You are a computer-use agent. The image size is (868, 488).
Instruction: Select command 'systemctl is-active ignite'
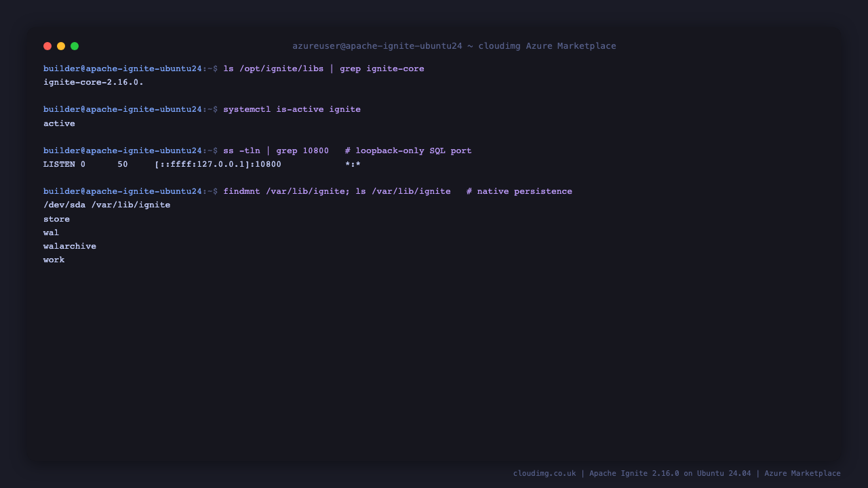(292, 110)
